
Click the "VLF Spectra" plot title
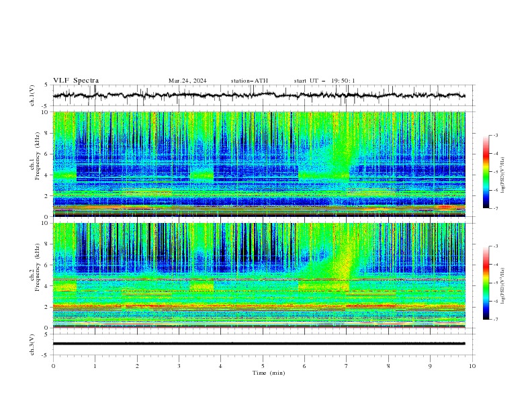[x=76, y=81]
